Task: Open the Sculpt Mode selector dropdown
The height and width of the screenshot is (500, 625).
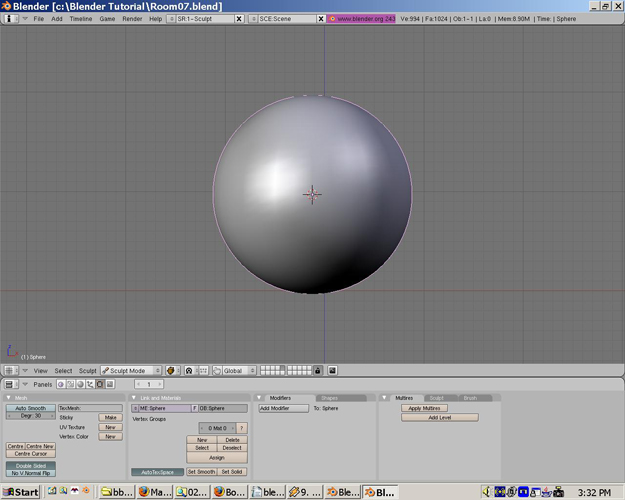Action: 131,371
